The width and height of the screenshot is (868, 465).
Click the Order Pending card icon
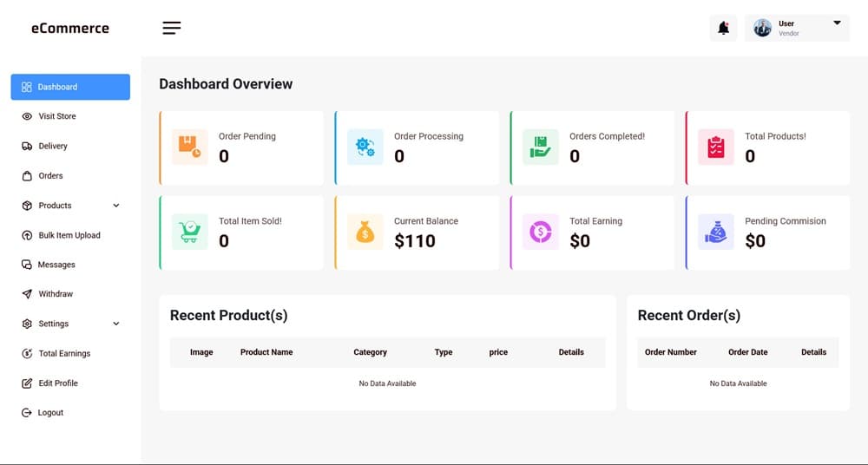[189, 147]
